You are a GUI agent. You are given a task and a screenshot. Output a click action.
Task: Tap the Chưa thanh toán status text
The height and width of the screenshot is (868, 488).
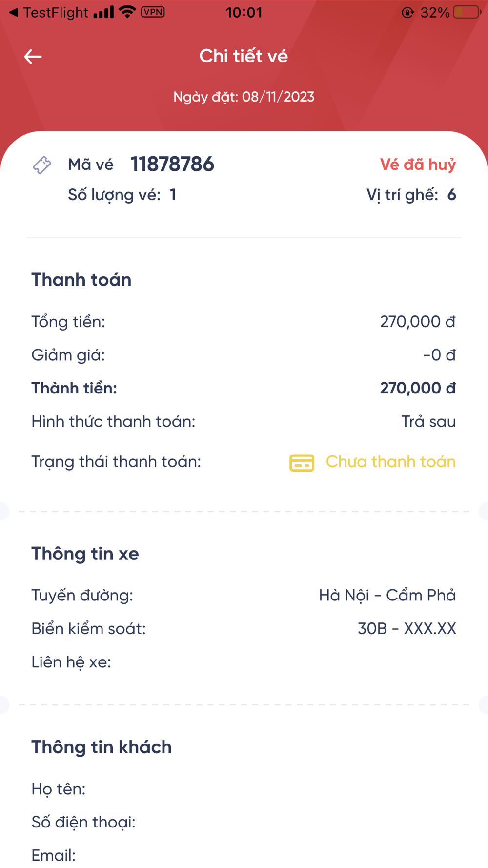(390, 462)
